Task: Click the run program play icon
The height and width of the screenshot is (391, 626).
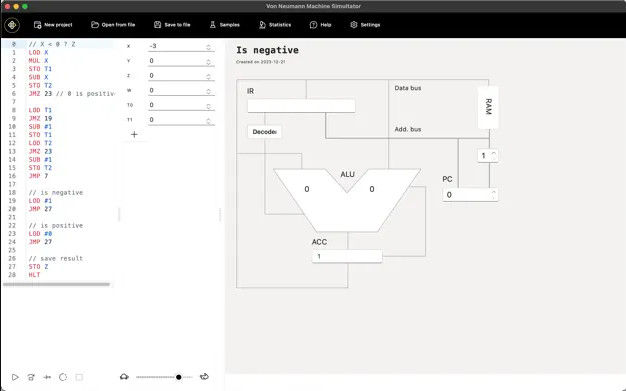Action: click(x=15, y=377)
